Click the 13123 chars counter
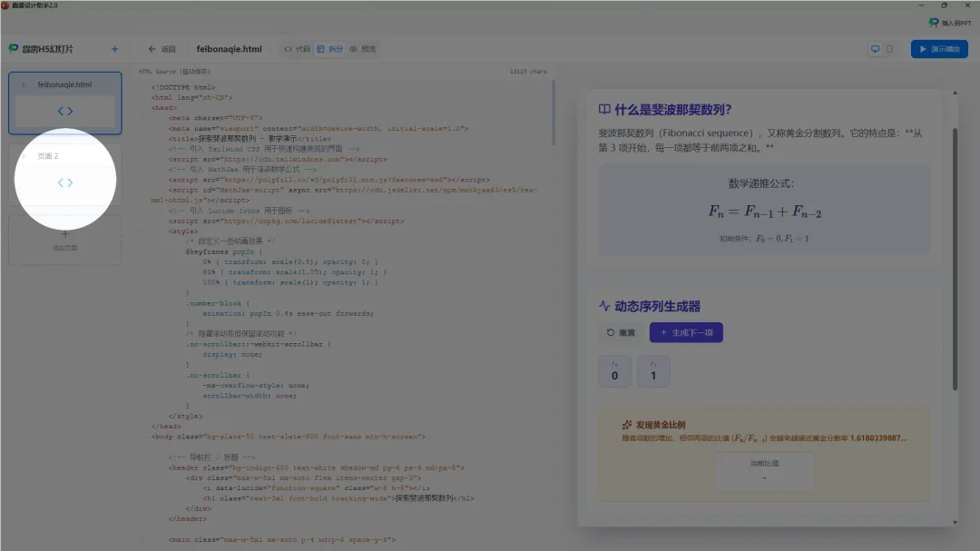 coord(528,72)
